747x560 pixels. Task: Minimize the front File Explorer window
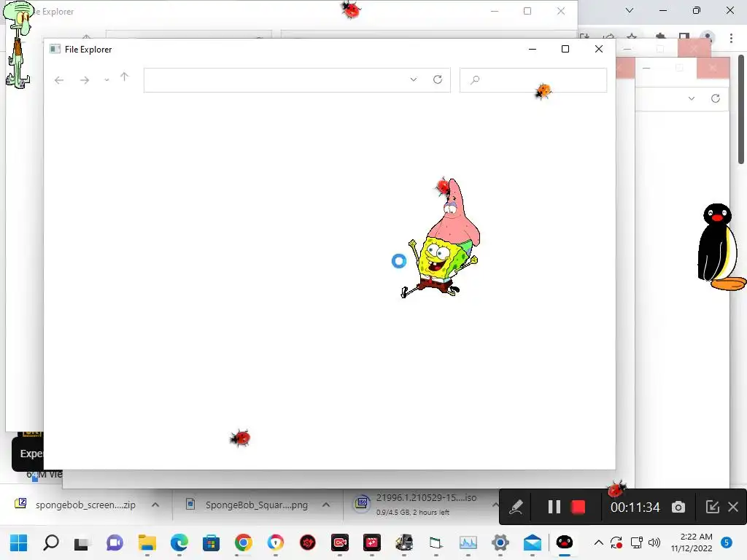pos(533,49)
